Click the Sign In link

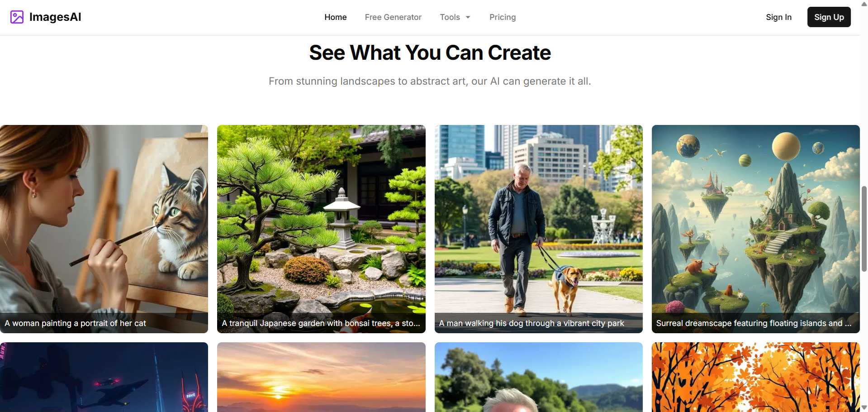pyautogui.click(x=778, y=17)
